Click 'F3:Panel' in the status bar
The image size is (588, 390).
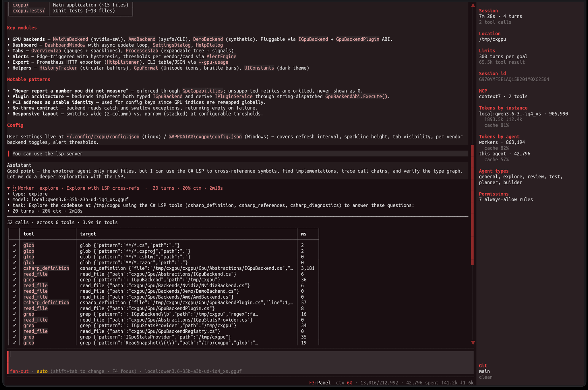click(x=320, y=383)
